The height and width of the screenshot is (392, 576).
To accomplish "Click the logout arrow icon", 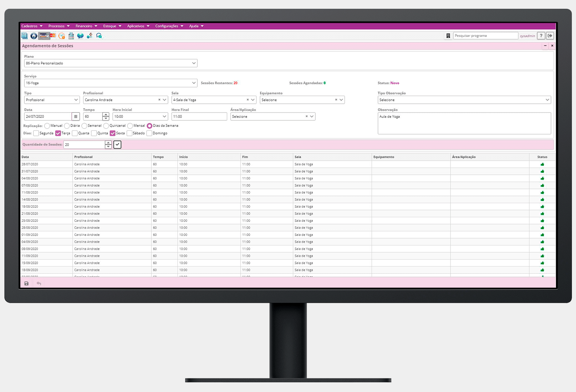I will tap(550, 36).
